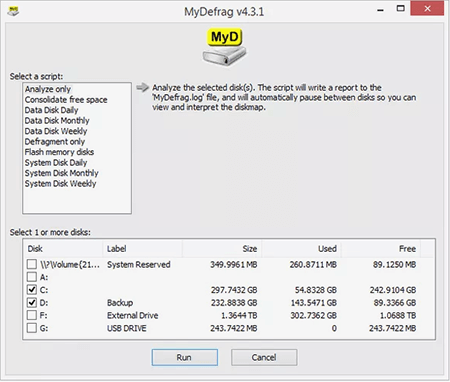
Task: Click the 1.3644 TB size value
Action: click(239, 315)
